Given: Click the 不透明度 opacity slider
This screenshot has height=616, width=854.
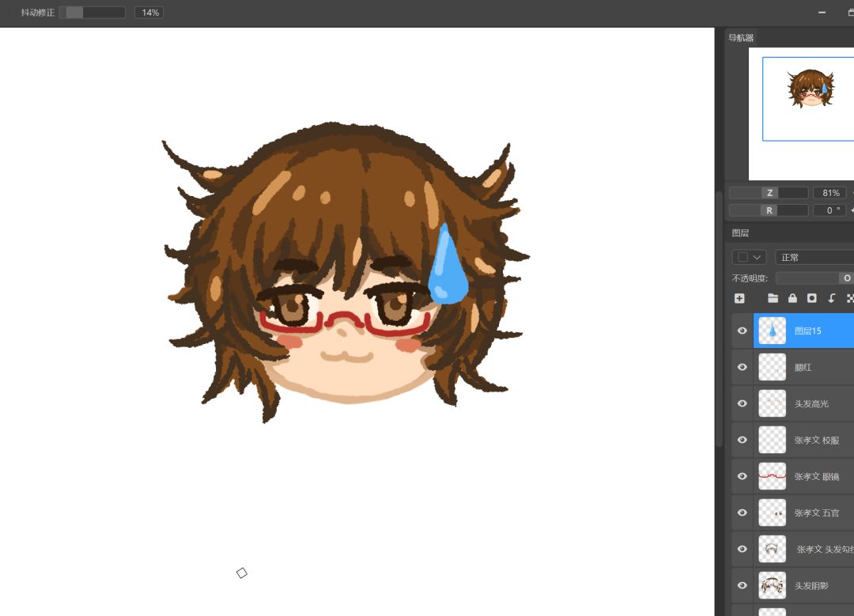Looking at the screenshot, I should 814,278.
